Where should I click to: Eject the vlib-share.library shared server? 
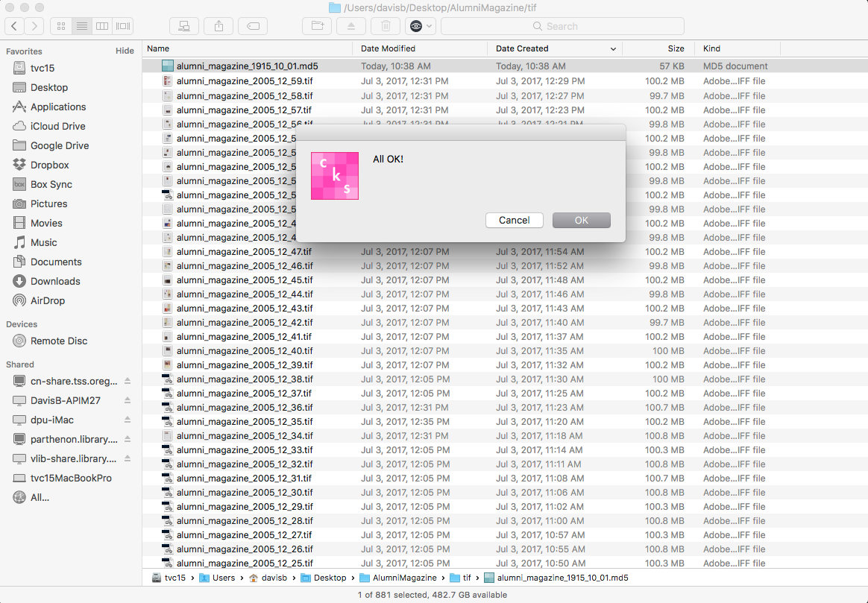[x=128, y=458]
